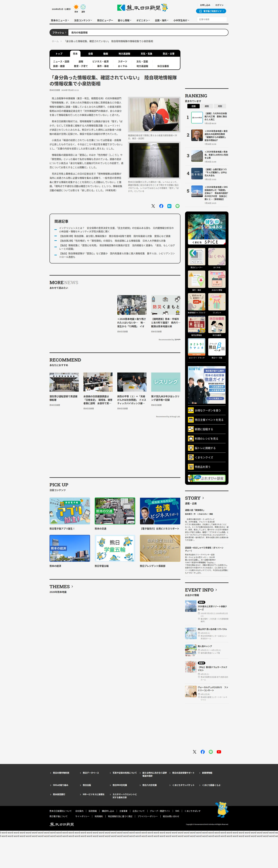Expand the 全国・海外 dropdown menu
The image size is (278, 868).
162,21
